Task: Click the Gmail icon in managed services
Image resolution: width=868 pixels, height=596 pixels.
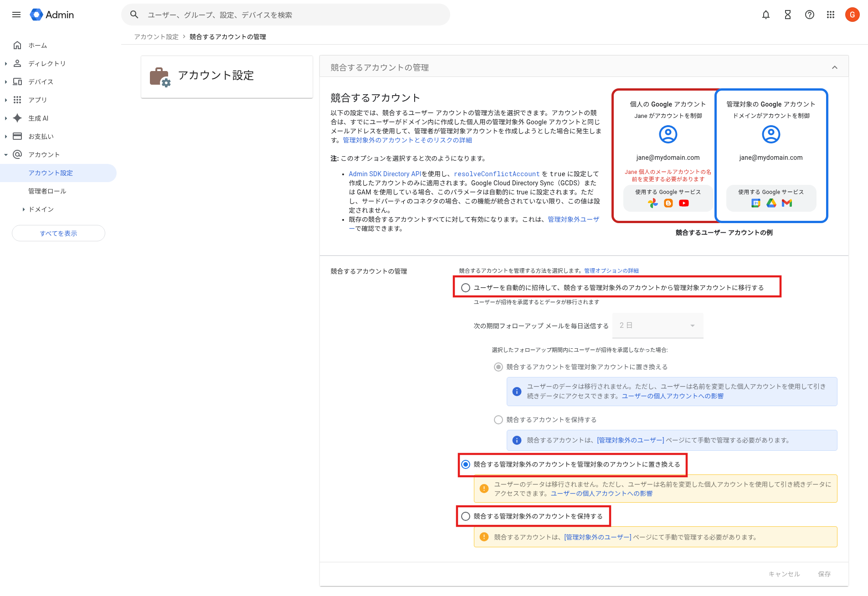Action: click(787, 204)
